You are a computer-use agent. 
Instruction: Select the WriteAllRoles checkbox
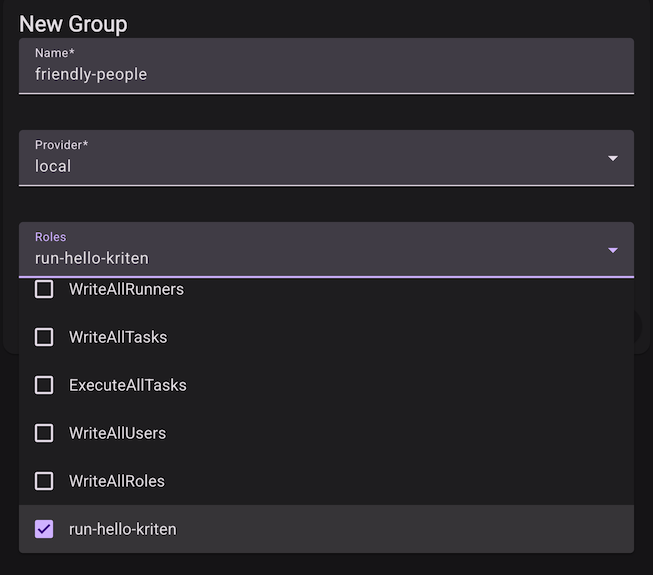pyautogui.click(x=44, y=481)
